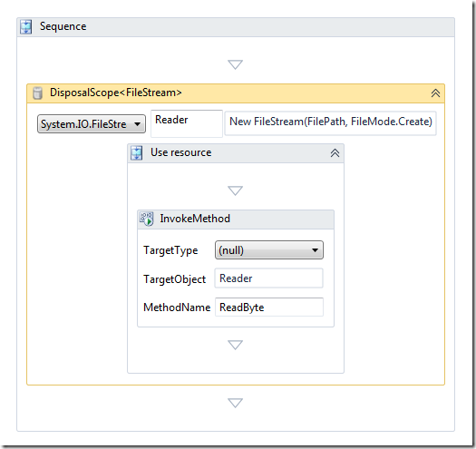Click the MethodName ReadByte field
This screenshot has width=476, height=449.
click(269, 307)
